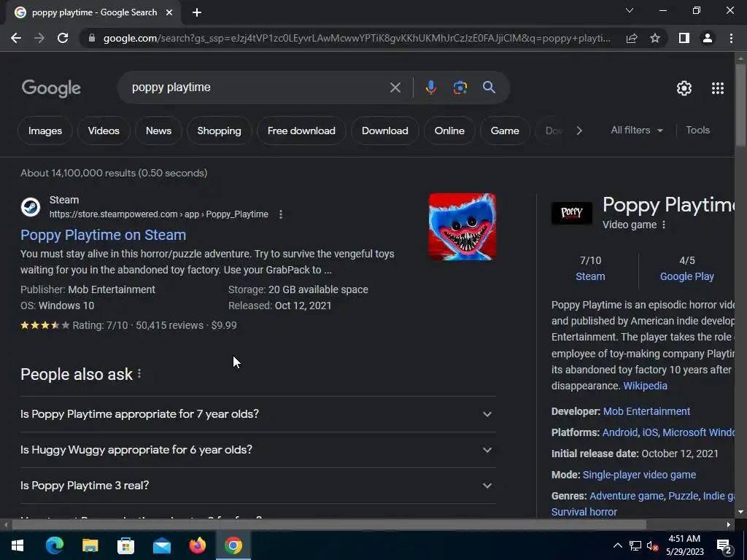
Task: Apply the Online filter chip
Action: (449, 131)
